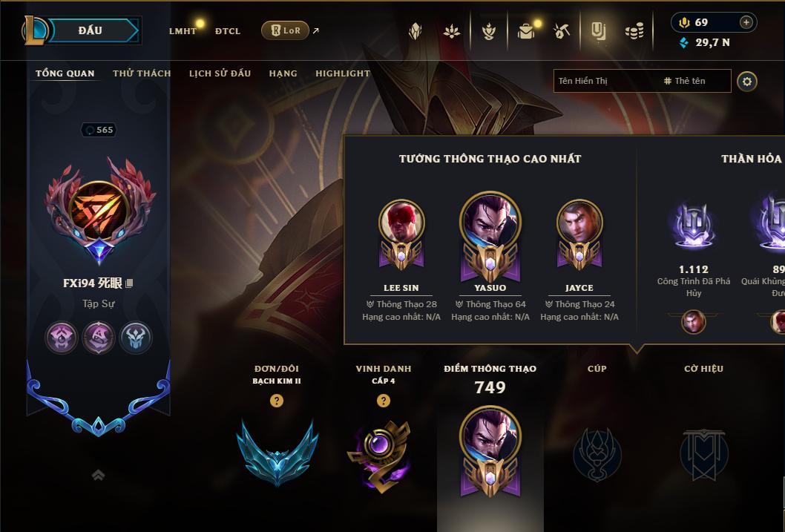Click the settings gear beside name search

pyautogui.click(x=747, y=82)
